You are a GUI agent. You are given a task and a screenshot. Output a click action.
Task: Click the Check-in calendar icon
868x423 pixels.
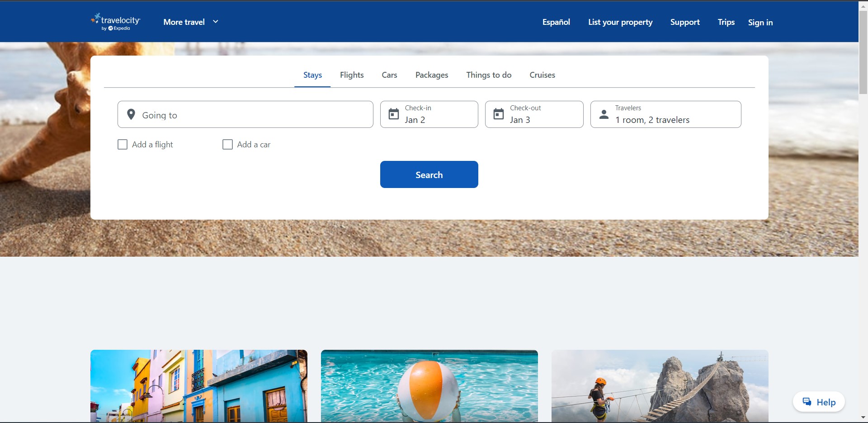(394, 114)
